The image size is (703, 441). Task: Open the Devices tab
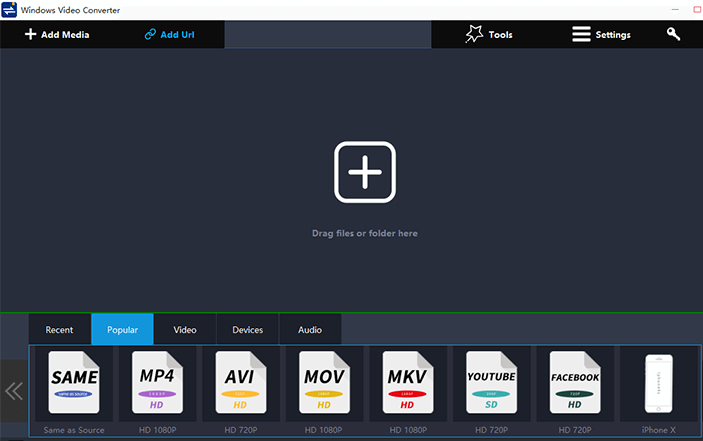(248, 330)
